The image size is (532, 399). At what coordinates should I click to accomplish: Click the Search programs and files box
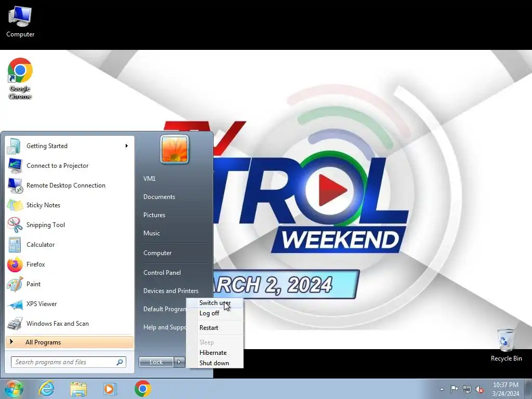69,362
